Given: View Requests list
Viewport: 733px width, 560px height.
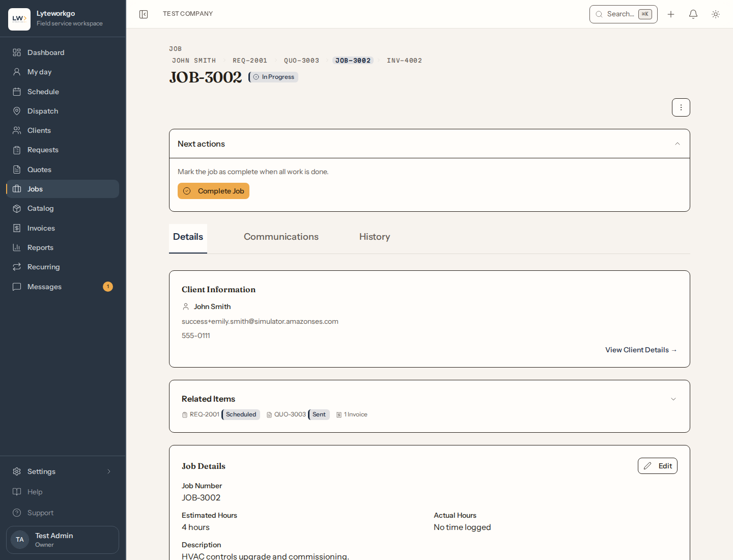Looking at the screenshot, I should 63,150.
